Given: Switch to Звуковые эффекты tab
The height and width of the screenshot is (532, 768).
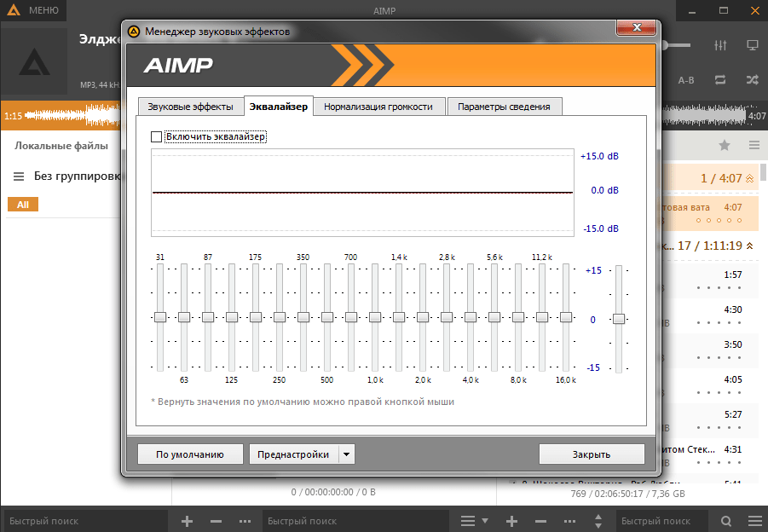Looking at the screenshot, I should [190, 107].
